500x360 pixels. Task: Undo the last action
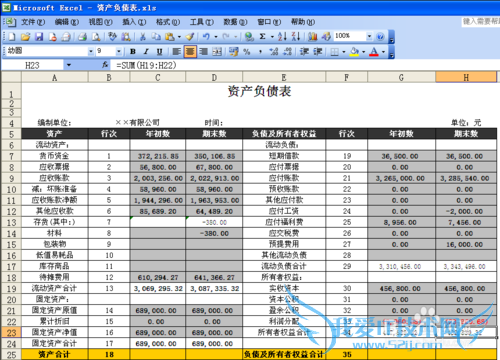click(x=206, y=36)
